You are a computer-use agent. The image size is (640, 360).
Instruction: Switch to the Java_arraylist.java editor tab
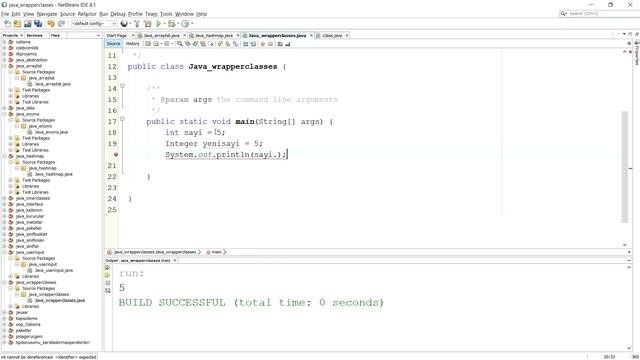(x=161, y=36)
